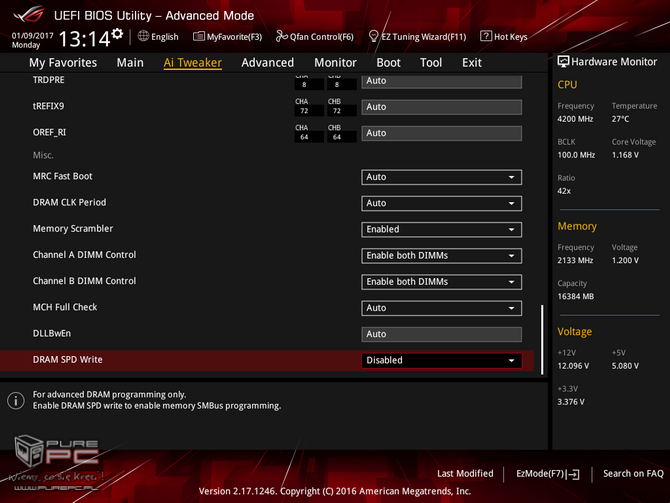Switch to the Main tab

coord(130,63)
